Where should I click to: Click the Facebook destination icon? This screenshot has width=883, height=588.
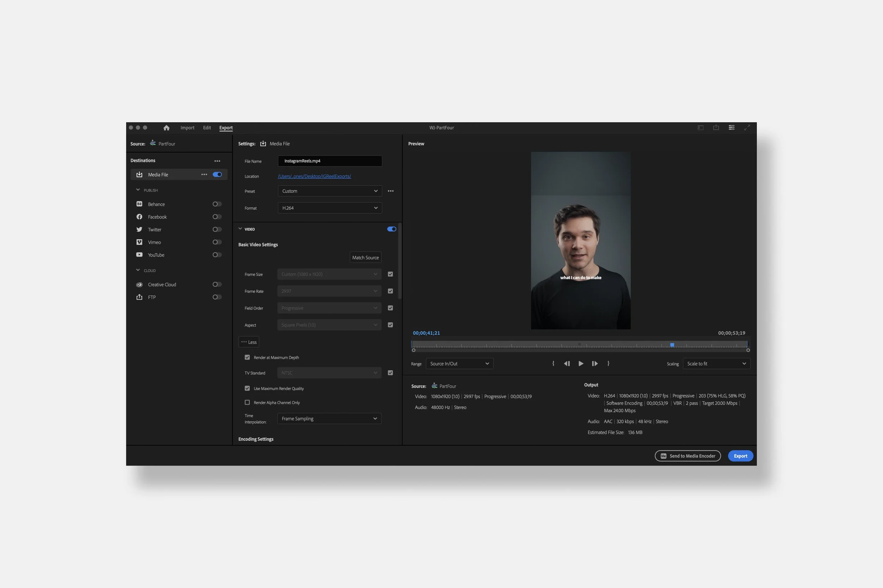pos(139,217)
